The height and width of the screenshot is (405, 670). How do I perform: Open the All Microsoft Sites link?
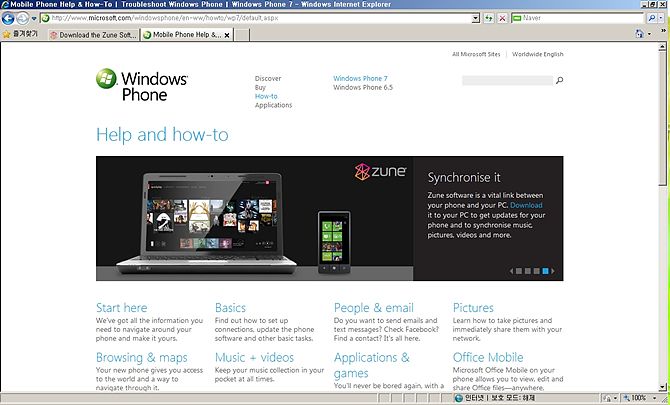[476, 54]
